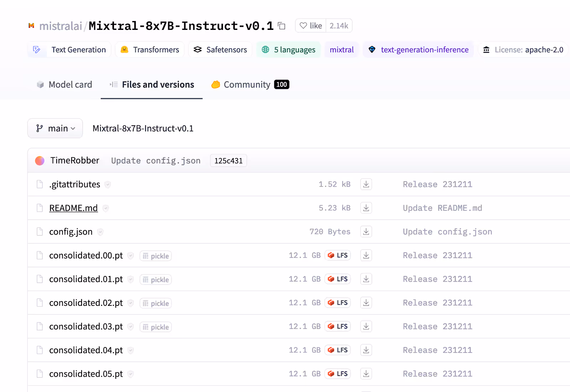The image size is (570, 392).
Task: Click the security shield icon next to README.md
Action: [x=105, y=208]
